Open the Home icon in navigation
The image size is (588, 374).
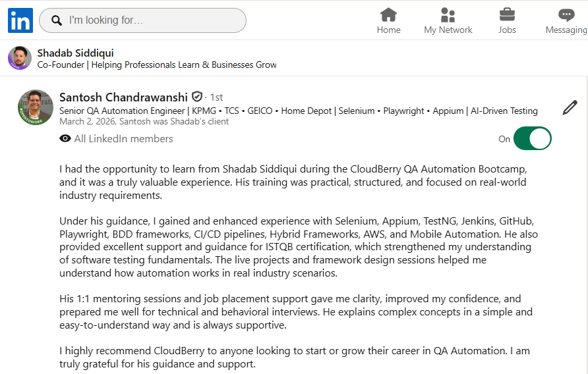point(389,14)
